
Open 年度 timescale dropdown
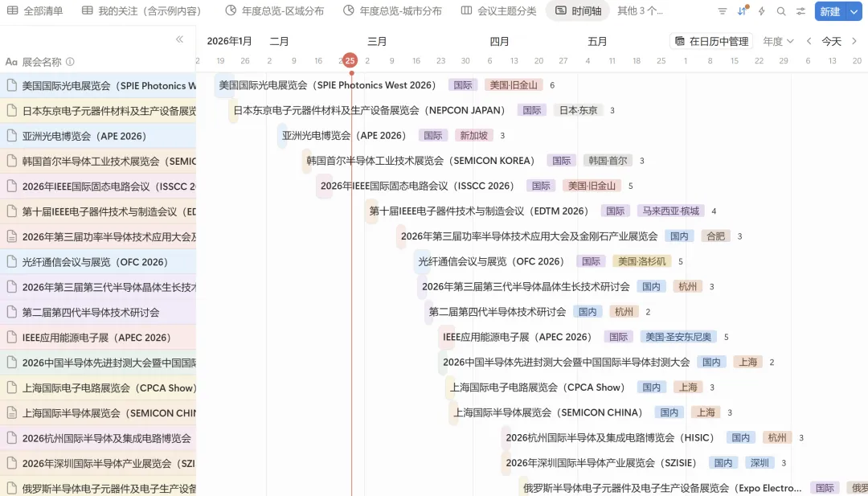[778, 41]
